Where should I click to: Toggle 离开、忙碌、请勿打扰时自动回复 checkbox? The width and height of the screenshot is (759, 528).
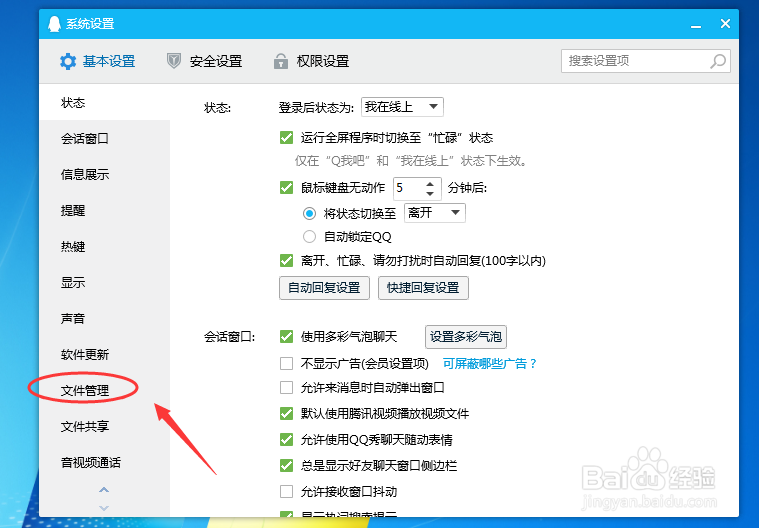pos(287,261)
